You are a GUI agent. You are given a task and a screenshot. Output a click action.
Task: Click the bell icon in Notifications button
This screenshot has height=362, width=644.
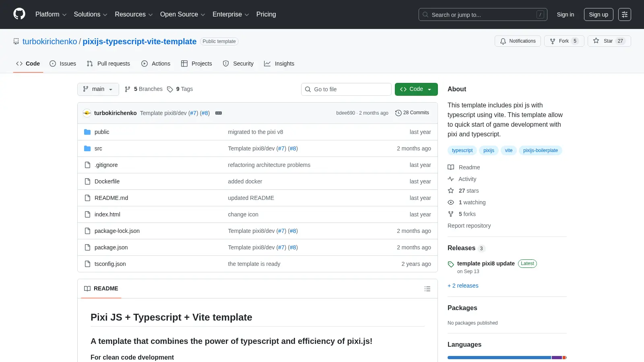pyautogui.click(x=503, y=41)
